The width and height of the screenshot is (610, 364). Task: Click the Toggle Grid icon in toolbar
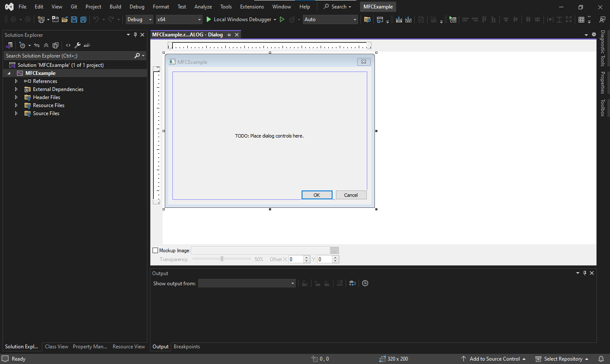click(x=581, y=19)
